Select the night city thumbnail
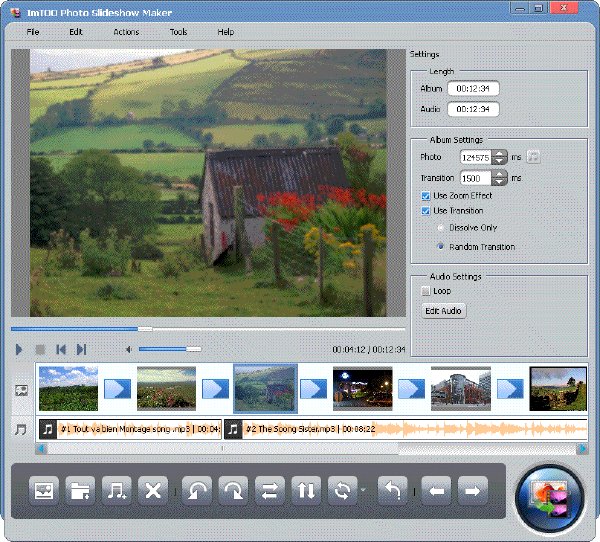 coord(363,389)
